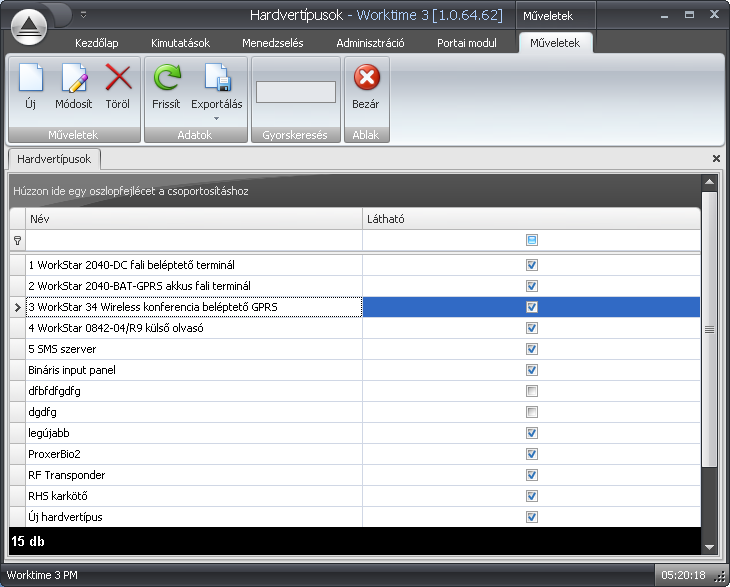This screenshot has height=587, width=730.
Task: Click the 05:20:18 status bar clock
Action: 683,575
